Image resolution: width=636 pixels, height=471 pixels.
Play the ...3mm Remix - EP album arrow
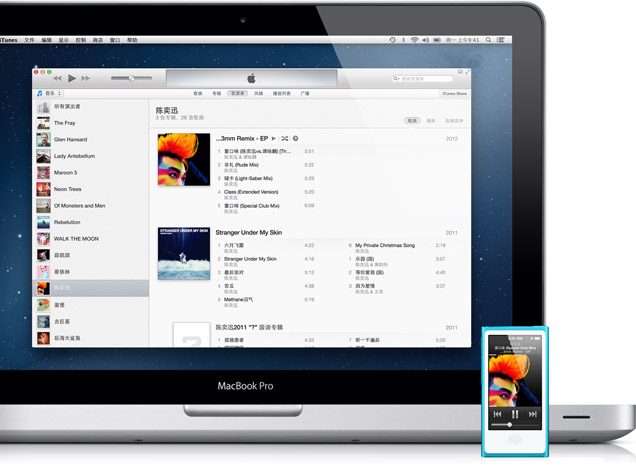tap(274, 139)
